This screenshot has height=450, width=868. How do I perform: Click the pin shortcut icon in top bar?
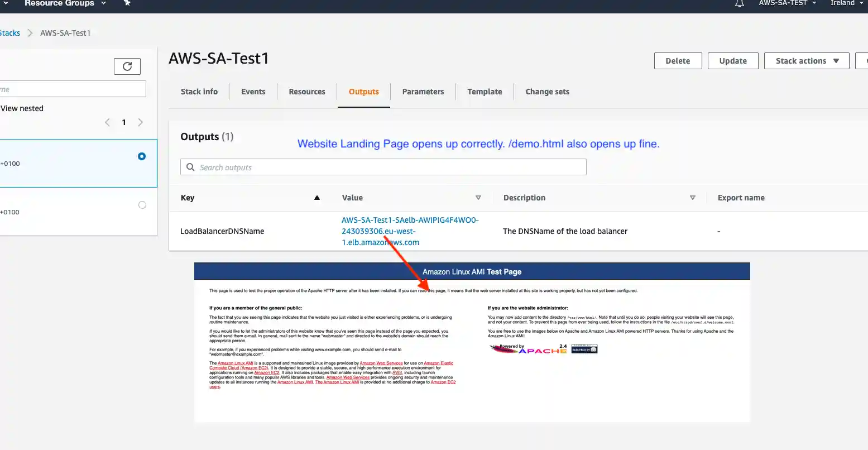point(127,3)
